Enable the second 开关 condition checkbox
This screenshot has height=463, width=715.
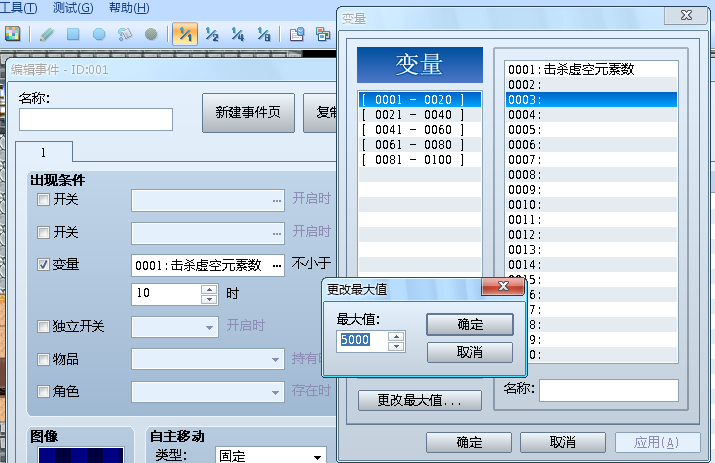point(43,232)
